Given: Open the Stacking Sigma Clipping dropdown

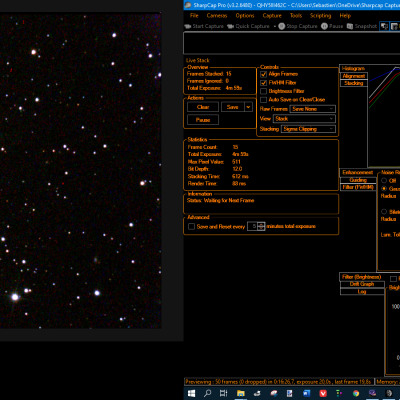Looking at the screenshot, I should click(308, 129).
